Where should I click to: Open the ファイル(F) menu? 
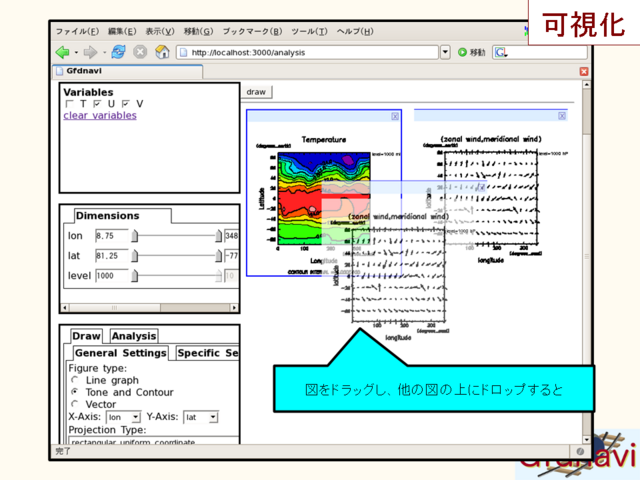pos(77,31)
